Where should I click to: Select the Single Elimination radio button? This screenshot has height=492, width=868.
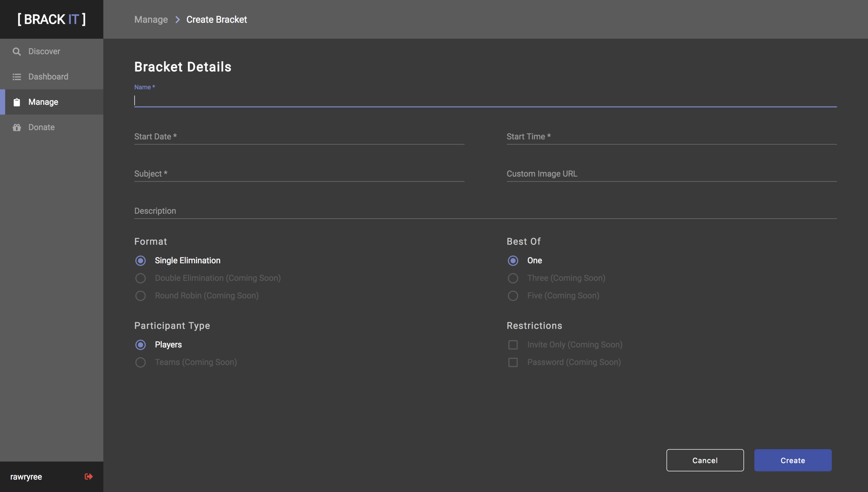coord(140,261)
